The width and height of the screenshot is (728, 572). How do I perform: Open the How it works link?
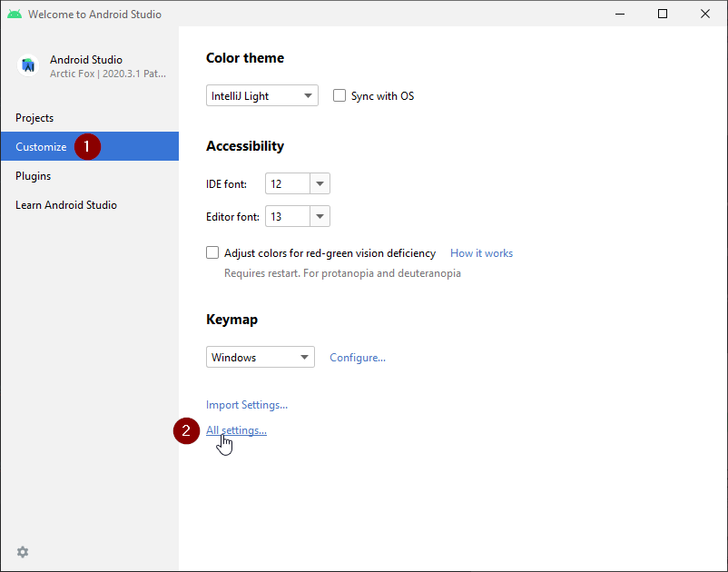point(481,253)
